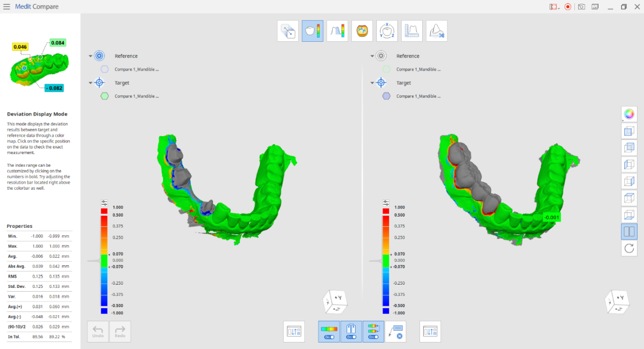Screen dimensions: 644x349
Task: Adjust the right color bar settings slider icon
Action: (x=386, y=203)
